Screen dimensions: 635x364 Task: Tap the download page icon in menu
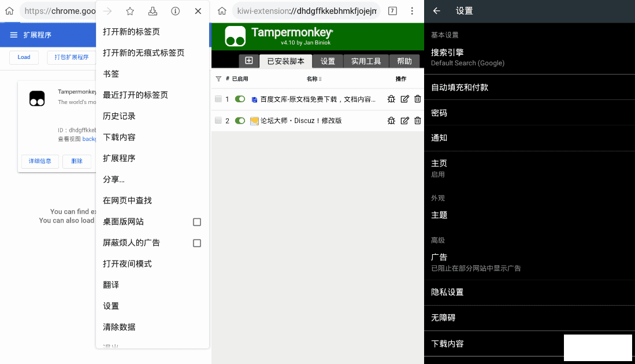[x=153, y=11]
